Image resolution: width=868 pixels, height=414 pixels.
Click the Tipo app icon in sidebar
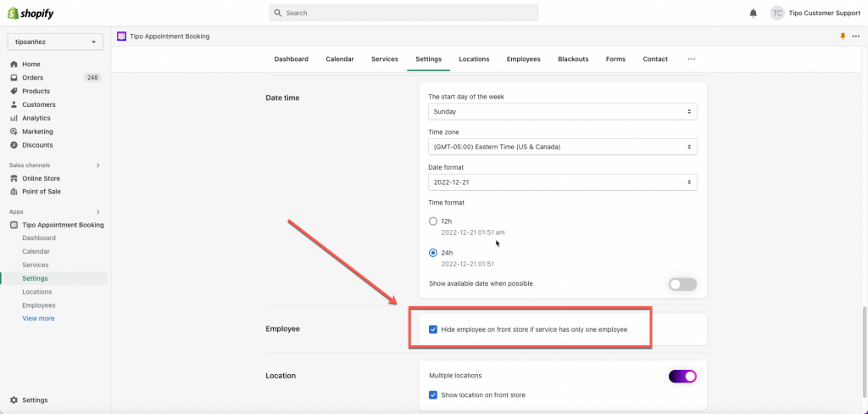(14, 225)
